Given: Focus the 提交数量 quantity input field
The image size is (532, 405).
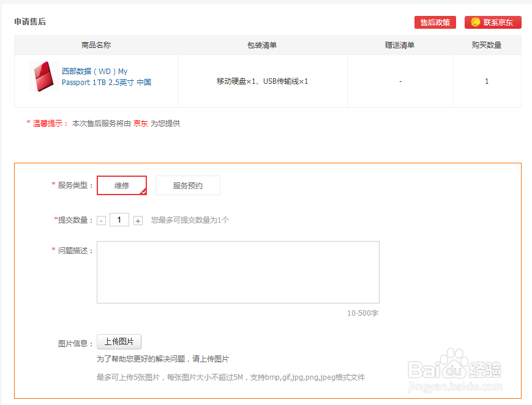Looking at the screenshot, I should tap(119, 220).
